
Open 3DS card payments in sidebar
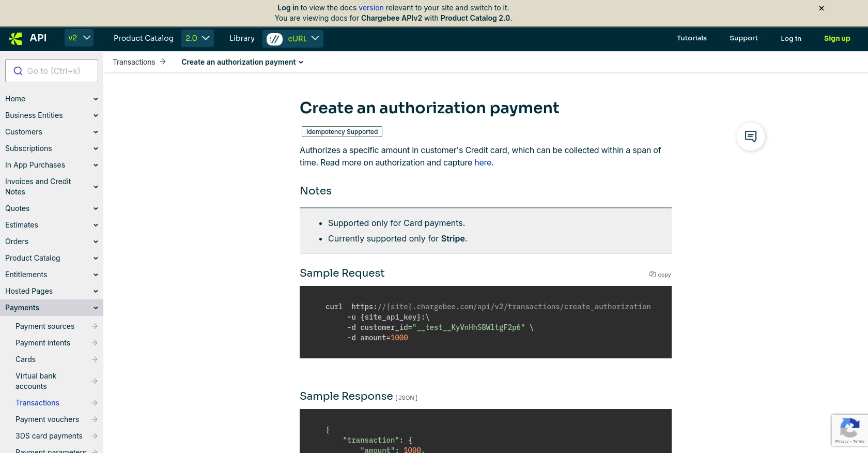(x=49, y=436)
